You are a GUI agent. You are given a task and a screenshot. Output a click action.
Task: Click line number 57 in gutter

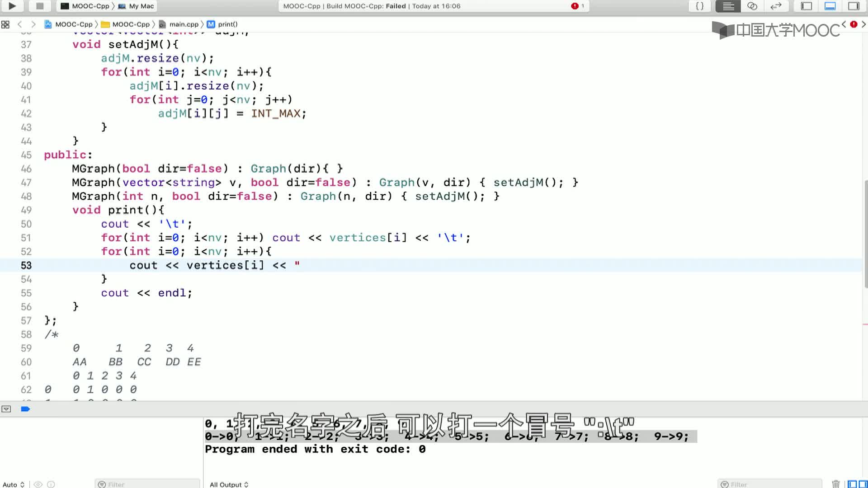click(x=26, y=321)
